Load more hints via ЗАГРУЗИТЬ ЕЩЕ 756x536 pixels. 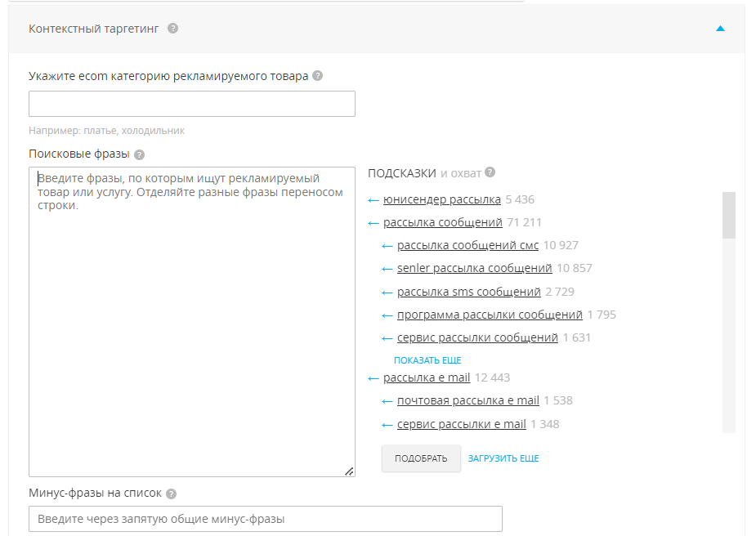pyautogui.click(x=503, y=458)
